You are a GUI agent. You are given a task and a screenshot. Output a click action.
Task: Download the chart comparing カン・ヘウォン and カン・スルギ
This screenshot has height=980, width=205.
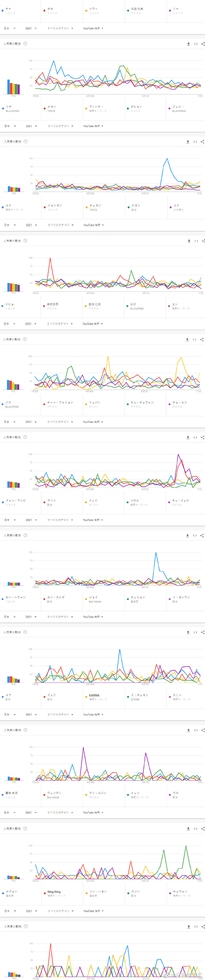(x=188, y=632)
